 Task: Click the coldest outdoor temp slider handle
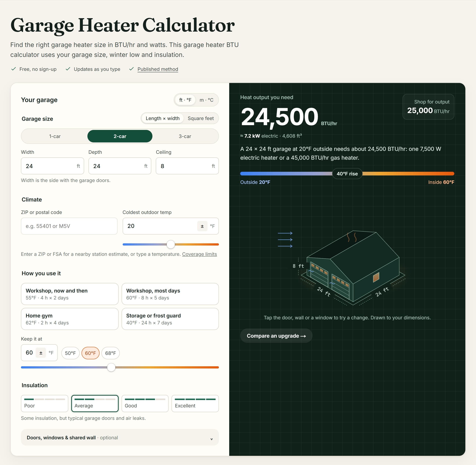pyautogui.click(x=171, y=244)
